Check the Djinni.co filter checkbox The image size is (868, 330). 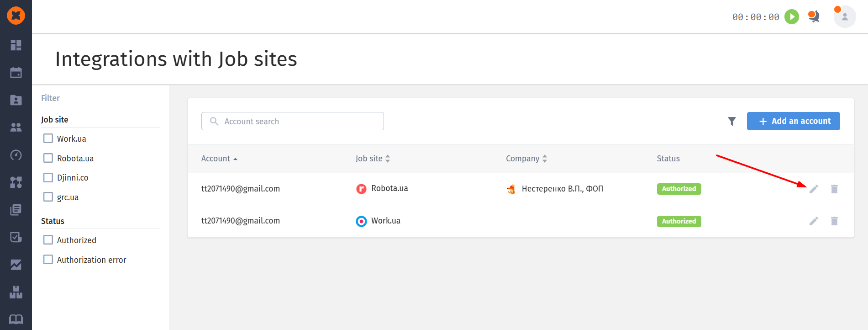tap(48, 177)
